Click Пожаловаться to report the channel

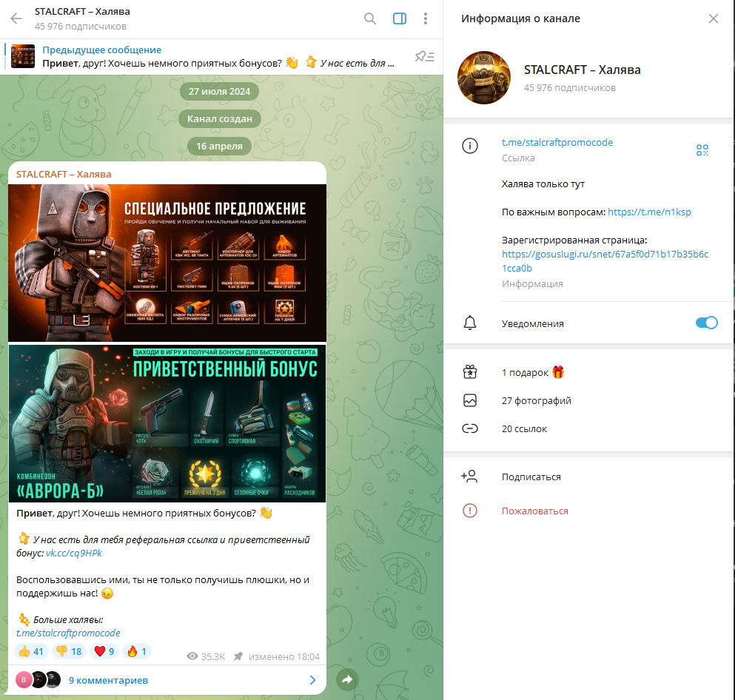535,511
